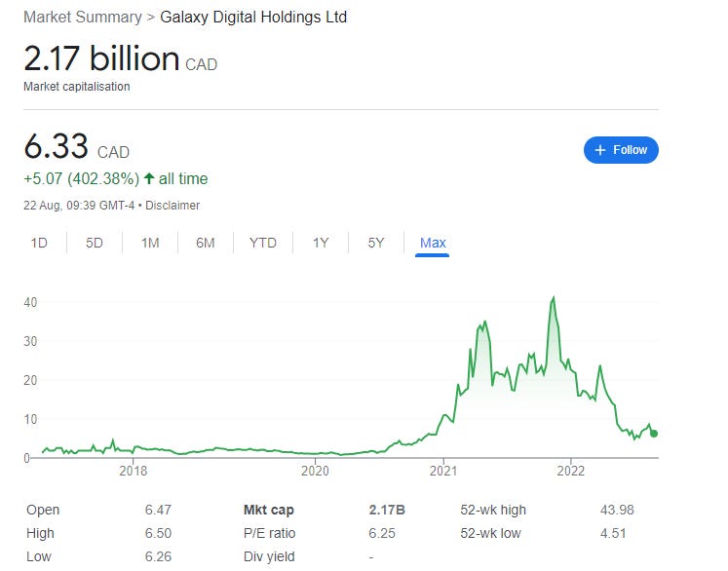The height and width of the screenshot is (571, 728).
Task: Click Galaxy Digital Holdings Ltd title
Action: point(253,18)
